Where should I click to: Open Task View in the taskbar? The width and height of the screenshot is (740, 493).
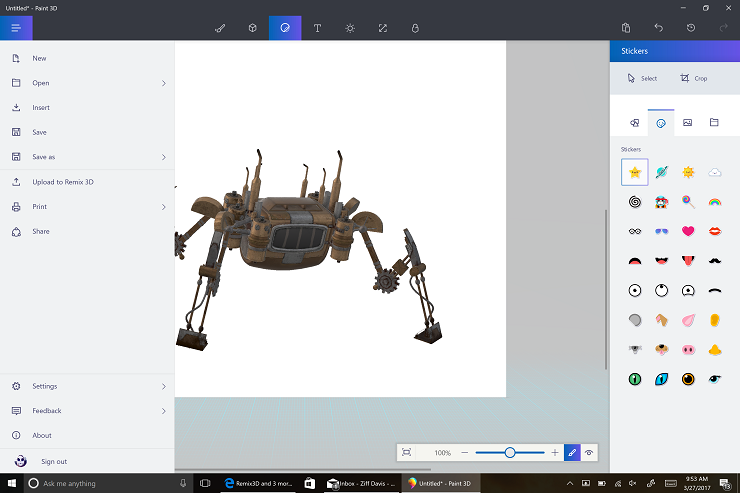coord(205,483)
